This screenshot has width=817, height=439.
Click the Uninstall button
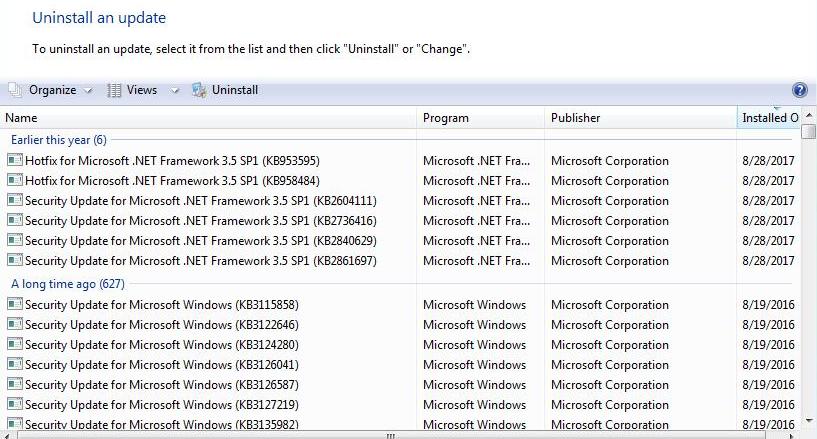pyautogui.click(x=225, y=90)
